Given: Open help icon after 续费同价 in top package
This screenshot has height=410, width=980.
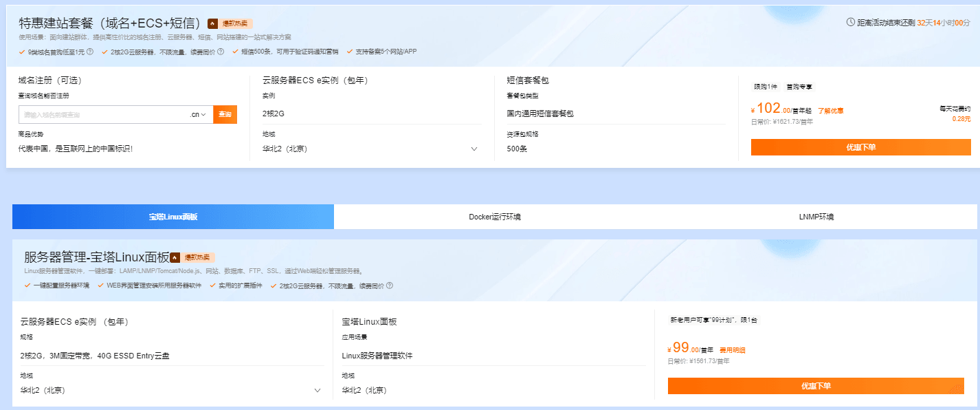Looking at the screenshot, I should (221, 52).
